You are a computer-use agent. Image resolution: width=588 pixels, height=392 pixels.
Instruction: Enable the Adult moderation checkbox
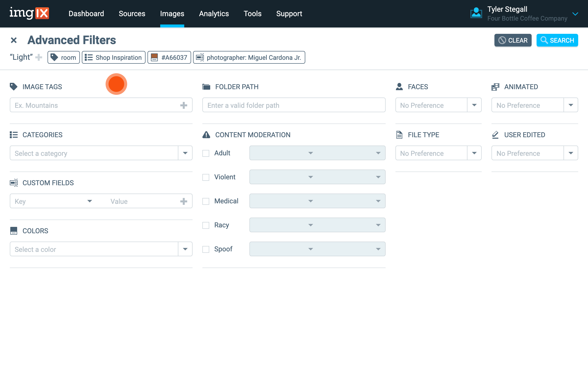coord(206,153)
